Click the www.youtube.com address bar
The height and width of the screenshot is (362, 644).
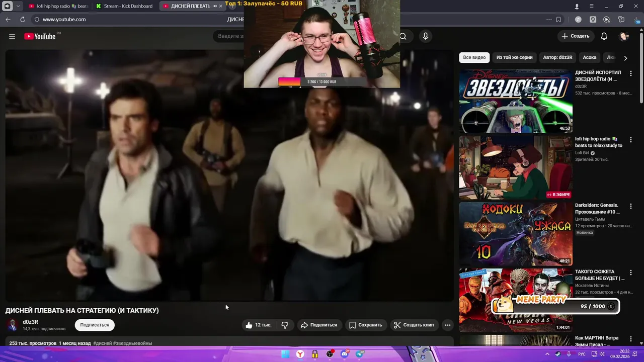(64, 20)
